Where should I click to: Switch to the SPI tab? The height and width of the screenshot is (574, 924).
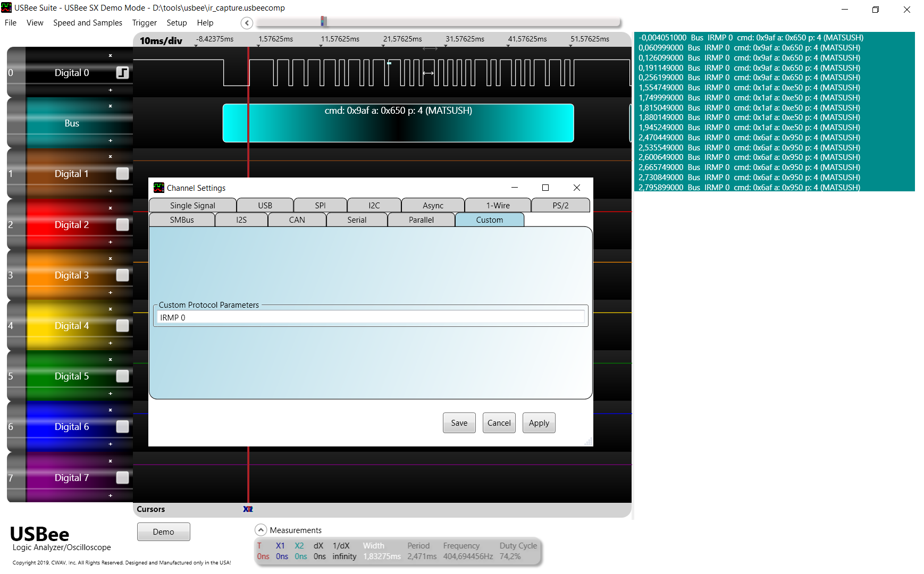320,205
